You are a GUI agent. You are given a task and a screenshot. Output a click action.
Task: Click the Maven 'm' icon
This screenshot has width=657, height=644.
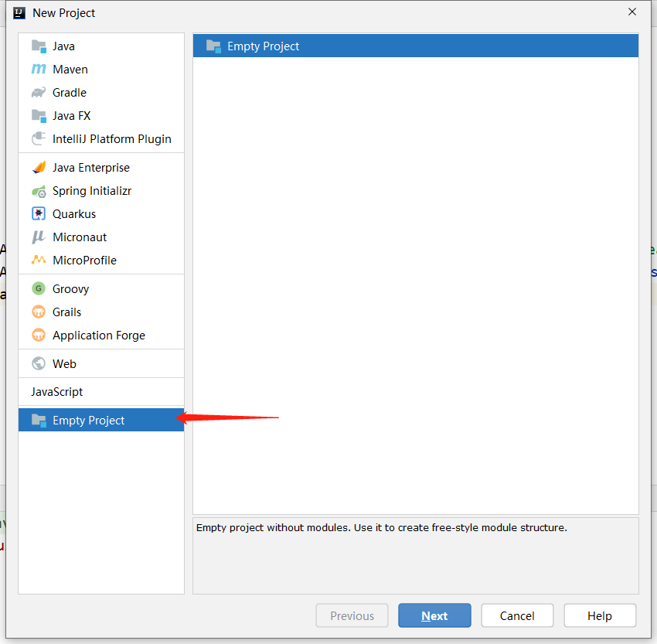coord(39,69)
